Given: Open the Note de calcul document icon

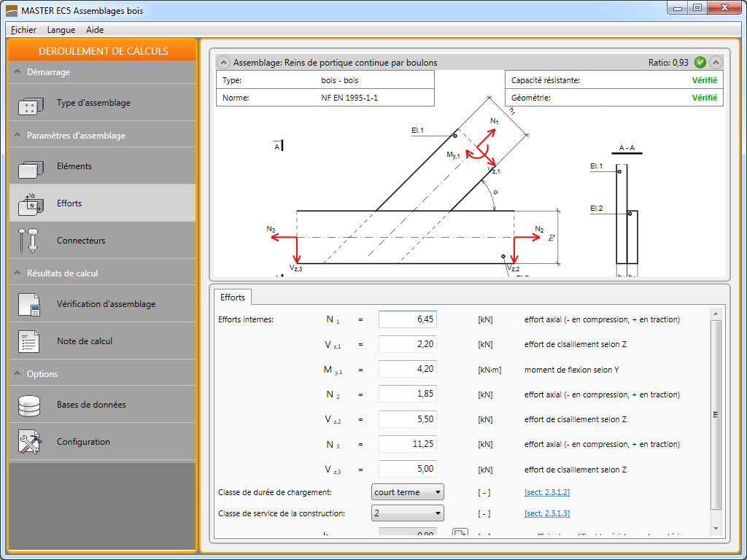Looking at the screenshot, I should pyautogui.click(x=30, y=342).
